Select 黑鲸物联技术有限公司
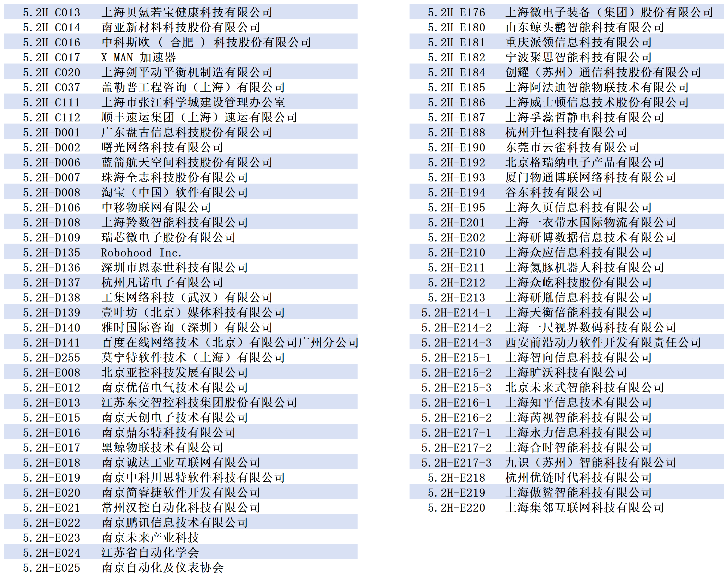Screen dimensions: 728x577 pos(162,448)
